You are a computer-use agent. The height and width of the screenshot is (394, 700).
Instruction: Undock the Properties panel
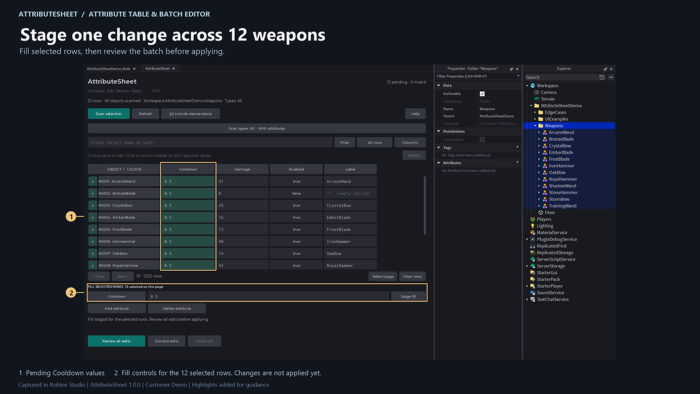click(511, 69)
